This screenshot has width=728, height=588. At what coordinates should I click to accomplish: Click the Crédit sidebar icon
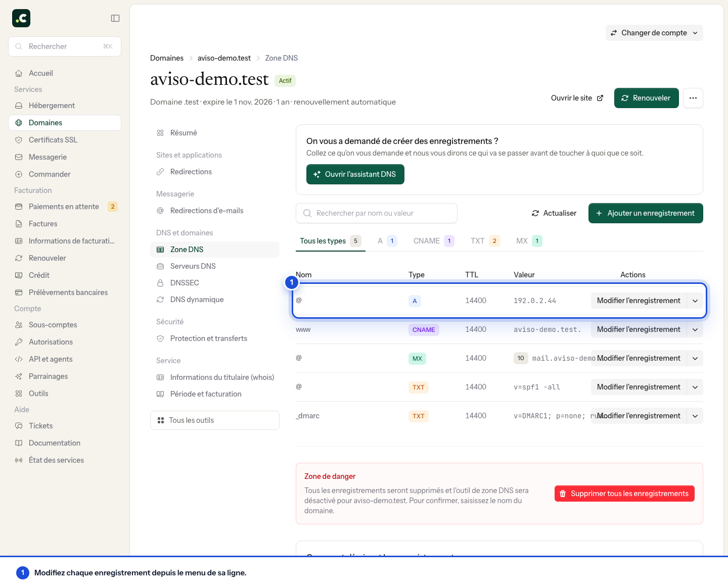pos(19,275)
